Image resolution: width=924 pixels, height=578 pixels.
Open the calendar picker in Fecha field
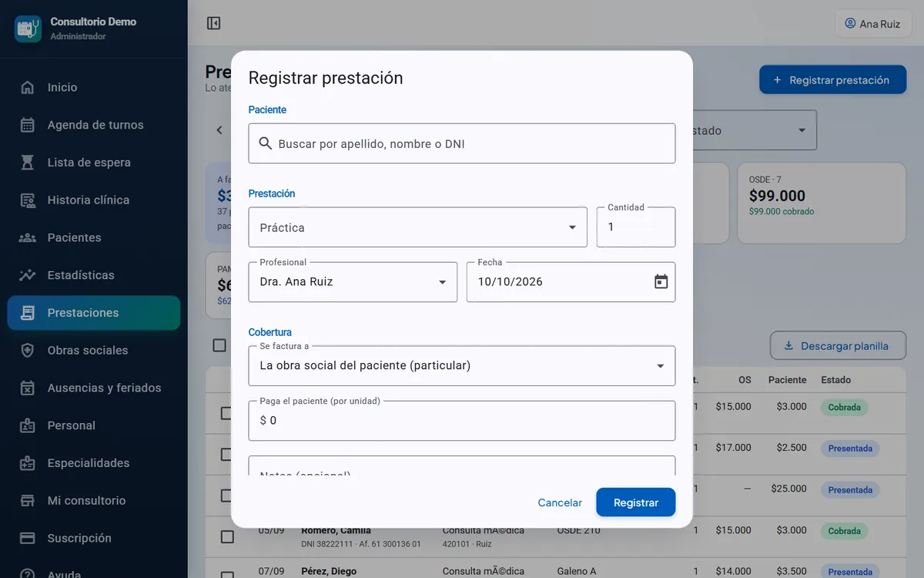pos(661,282)
